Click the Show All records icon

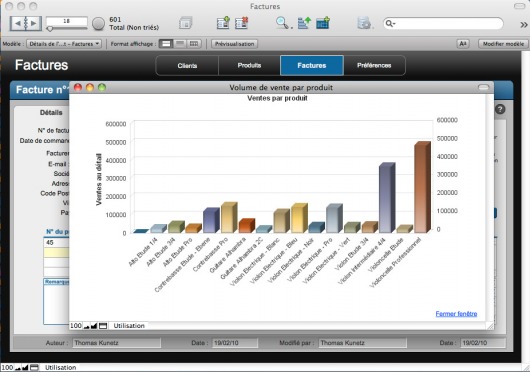point(186,23)
